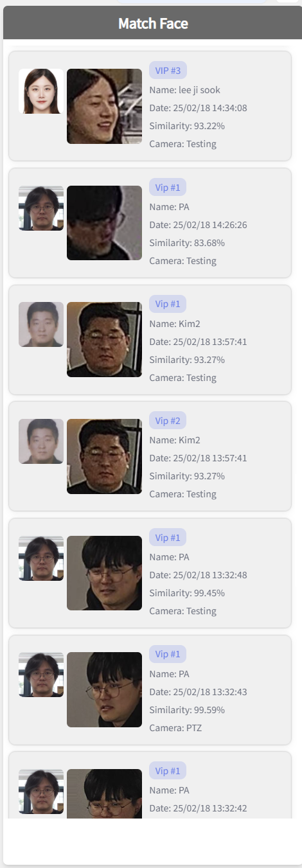The width and height of the screenshot is (302, 868).
Task: Click the Camera: PTZ label
Action: [x=175, y=728]
